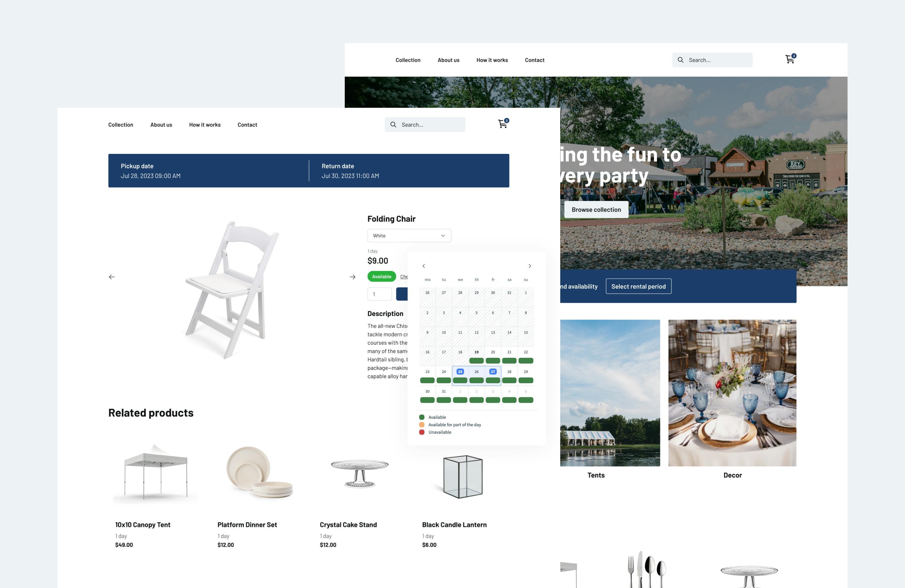Open the shopping cart in back window
The height and width of the screenshot is (588, 905).
coord(790,59)
